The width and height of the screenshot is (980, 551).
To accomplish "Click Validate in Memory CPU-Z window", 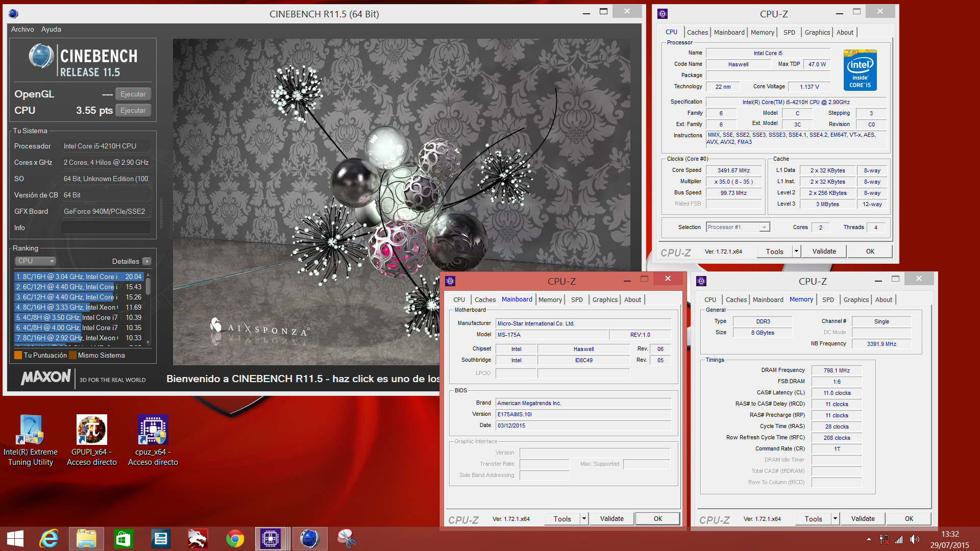I will tap(863, 518).
